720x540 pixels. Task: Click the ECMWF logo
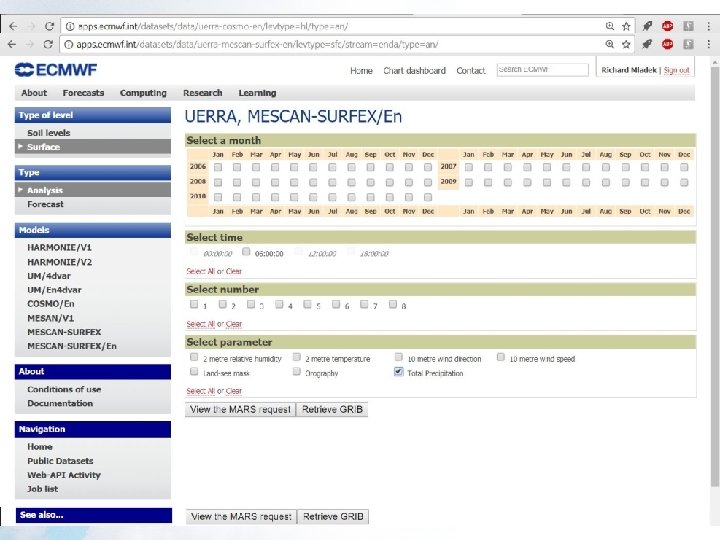[56, 70]
